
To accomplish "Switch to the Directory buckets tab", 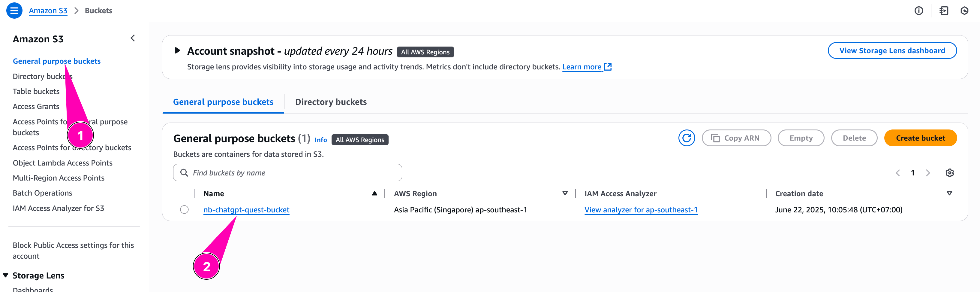I will click(331, 102).
